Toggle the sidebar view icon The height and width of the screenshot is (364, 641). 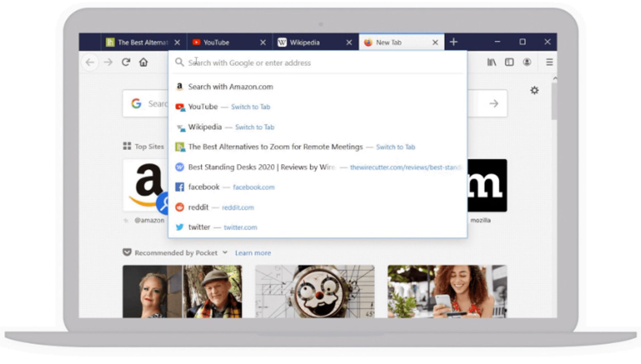coord(509,62)
